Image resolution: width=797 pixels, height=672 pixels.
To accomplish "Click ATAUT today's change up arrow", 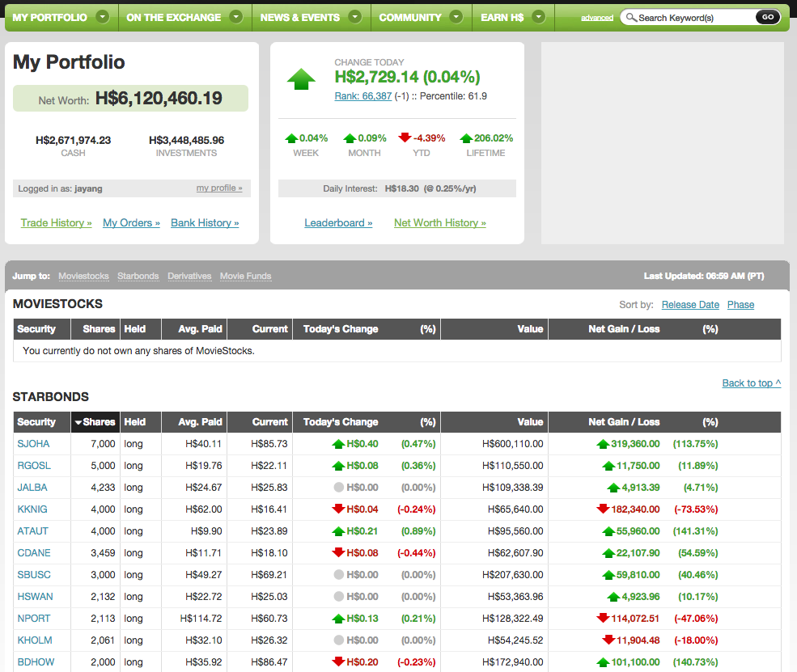I will [x=338, y=531].
